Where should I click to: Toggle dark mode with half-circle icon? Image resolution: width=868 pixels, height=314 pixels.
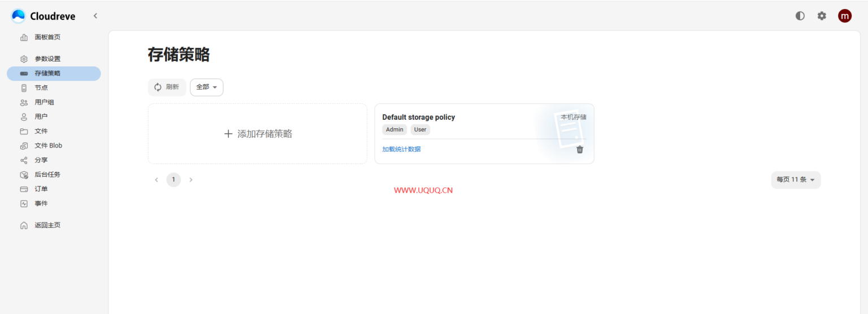point(800,16)
